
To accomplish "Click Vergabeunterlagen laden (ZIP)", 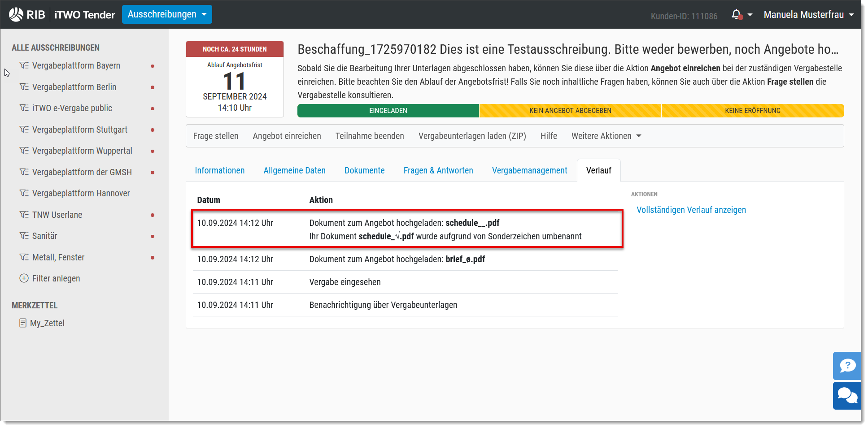I will point(472,136).
